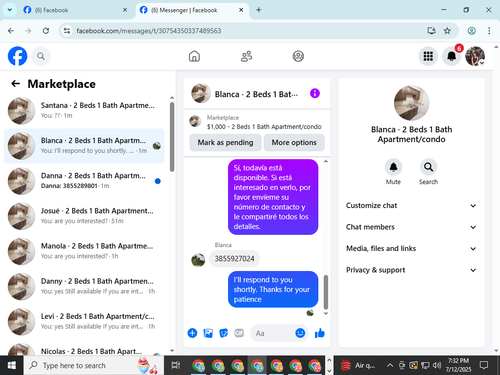Click the blue unread dot on Danna

coord(158,181)
